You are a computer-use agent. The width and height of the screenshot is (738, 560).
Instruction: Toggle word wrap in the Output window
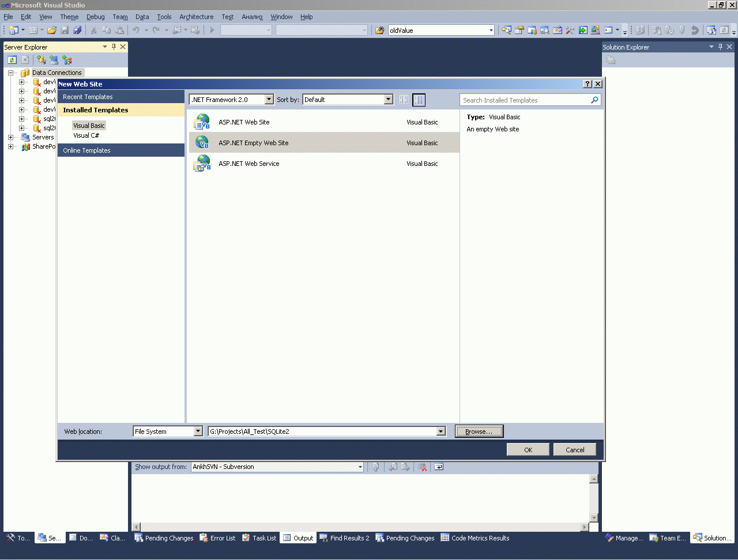(439, 467)
